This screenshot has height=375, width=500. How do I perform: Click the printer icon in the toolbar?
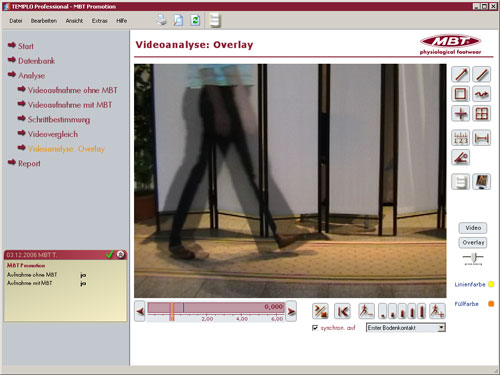162,20
